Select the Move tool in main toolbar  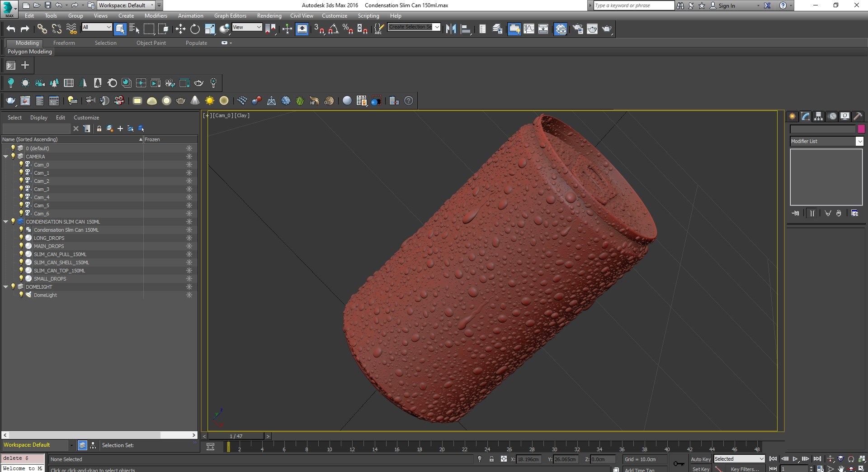[180, 29]
